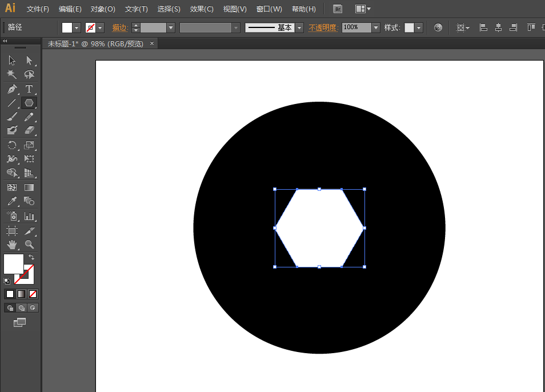Select the Paintbrush tool
Viewport: 545px width, 392px height.
click(11, 117)
